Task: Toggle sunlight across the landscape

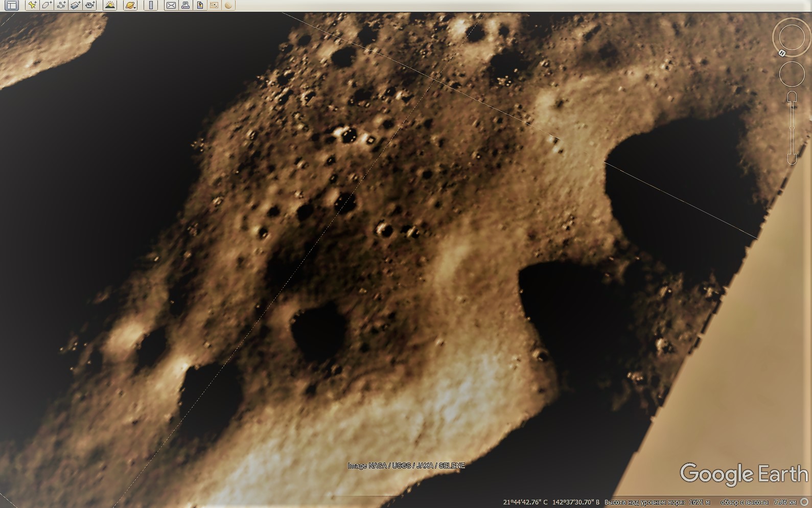Action: pos(109,6)
